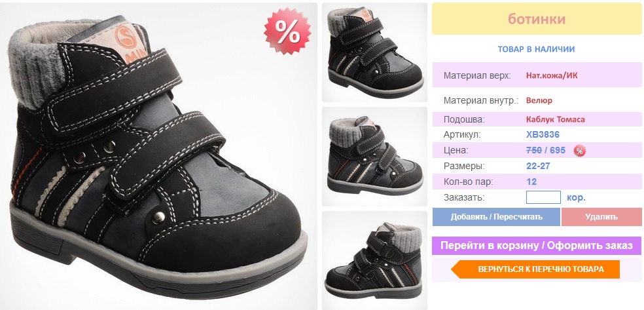Open the middle side-view boot thumbnail

pos(374,157)
